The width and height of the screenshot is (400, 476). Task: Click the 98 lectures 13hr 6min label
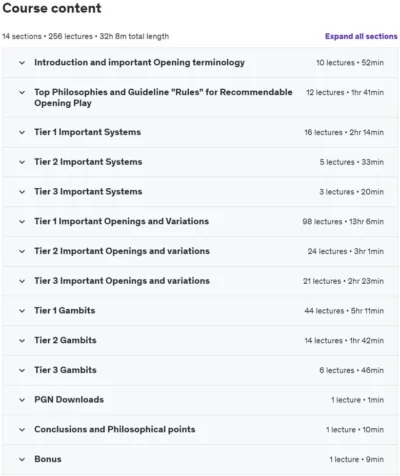343,222
